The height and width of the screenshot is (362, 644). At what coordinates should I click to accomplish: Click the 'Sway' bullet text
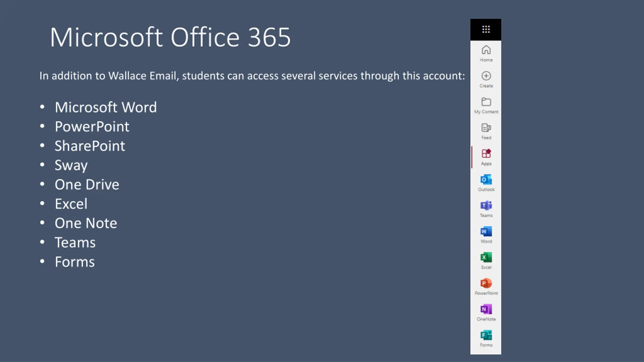tap(71, 165)
